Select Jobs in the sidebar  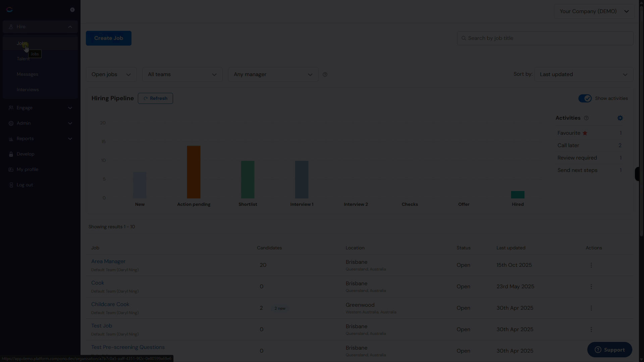(x=40, y=44)
